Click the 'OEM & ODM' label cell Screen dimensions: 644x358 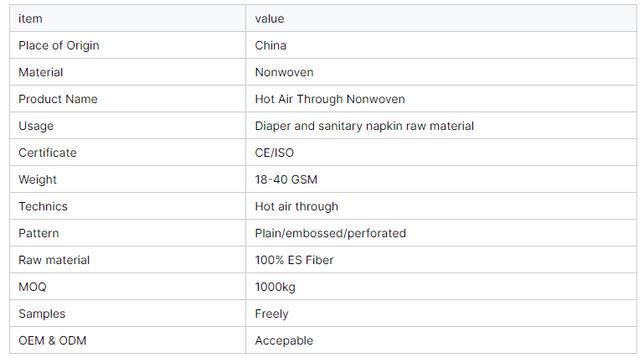(x=53, y=340)
